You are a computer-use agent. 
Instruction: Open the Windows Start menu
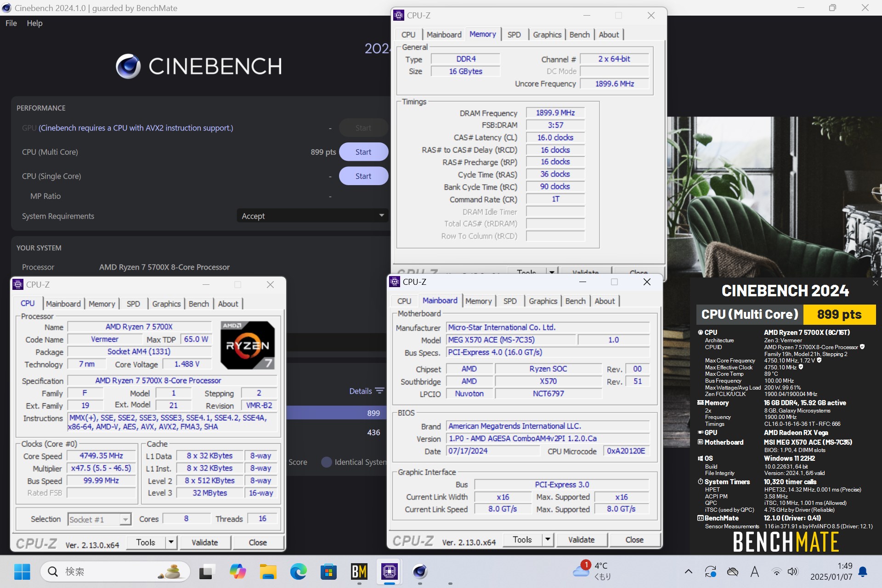(x=22, y=572)
